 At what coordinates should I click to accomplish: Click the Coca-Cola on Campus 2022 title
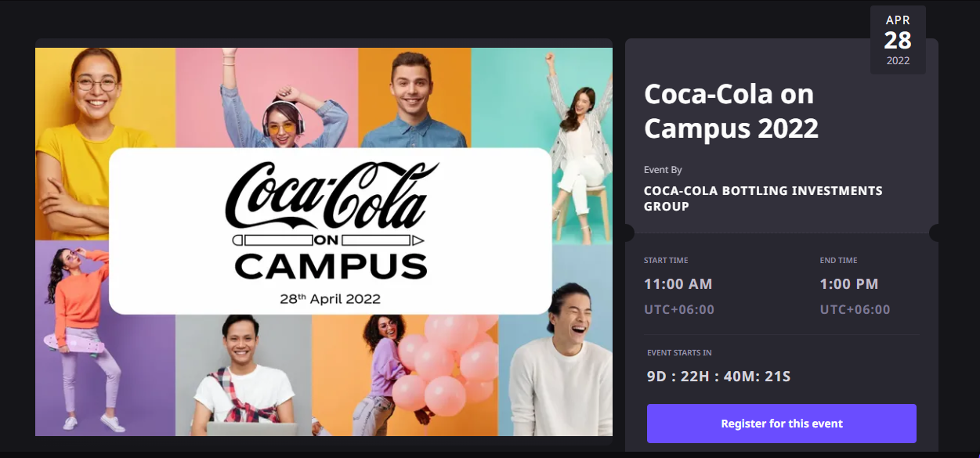tap(731, 110)
